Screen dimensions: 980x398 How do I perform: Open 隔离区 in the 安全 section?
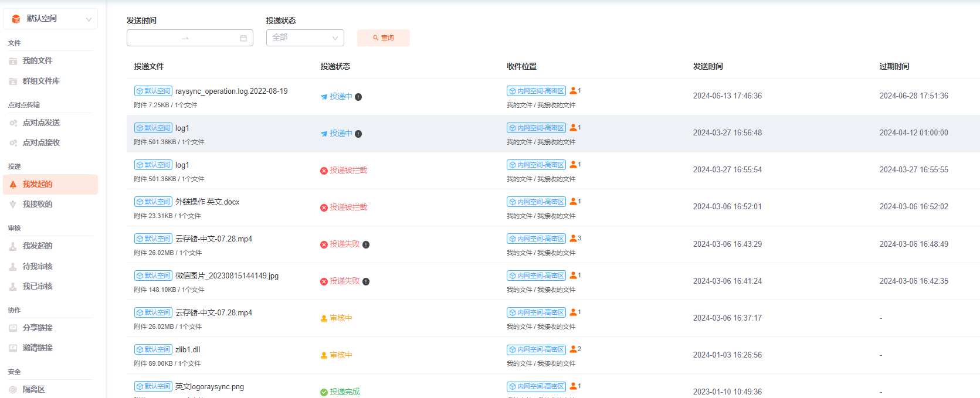click(x=33, y=390)
